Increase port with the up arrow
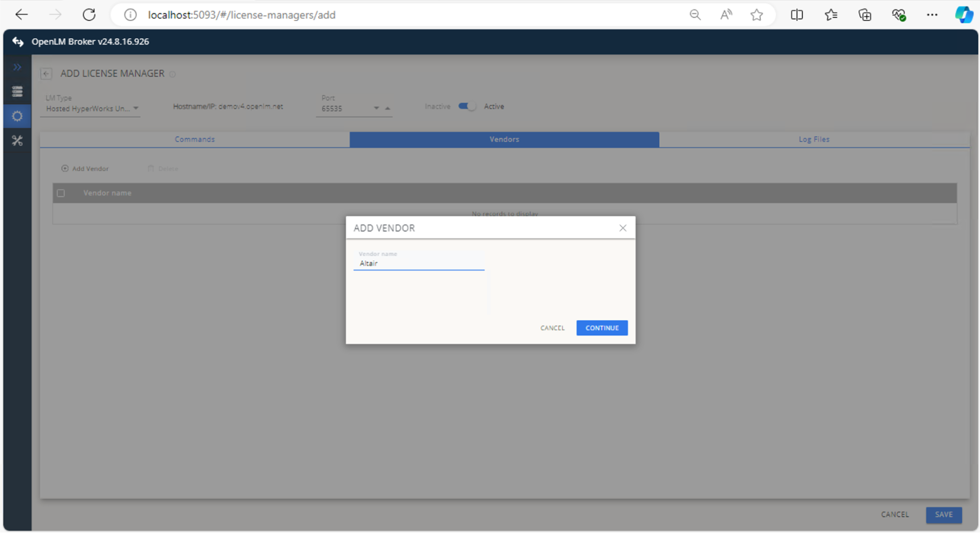Image resolution: width=980 pixels, height=533 pixels. point(387,108)
